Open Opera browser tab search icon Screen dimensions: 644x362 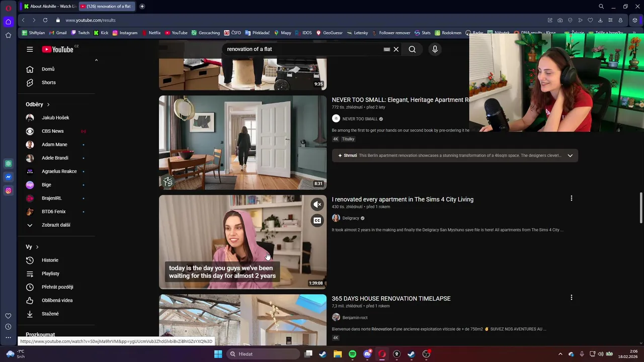(601, 7)
